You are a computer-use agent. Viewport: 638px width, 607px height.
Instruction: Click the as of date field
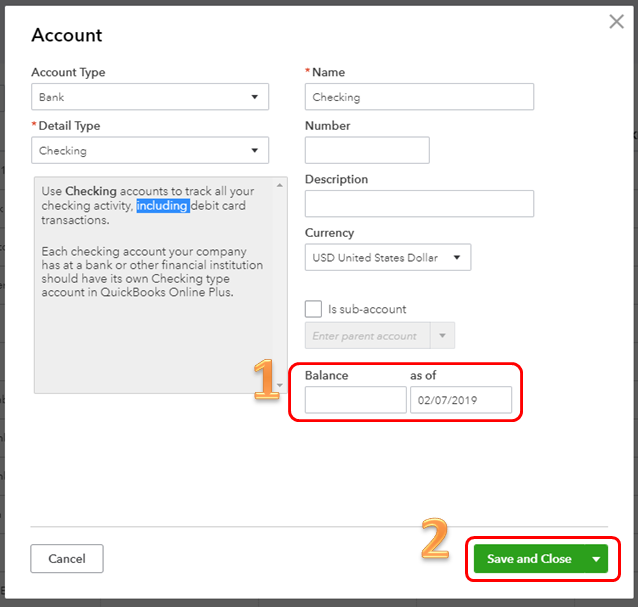point(460,400)
